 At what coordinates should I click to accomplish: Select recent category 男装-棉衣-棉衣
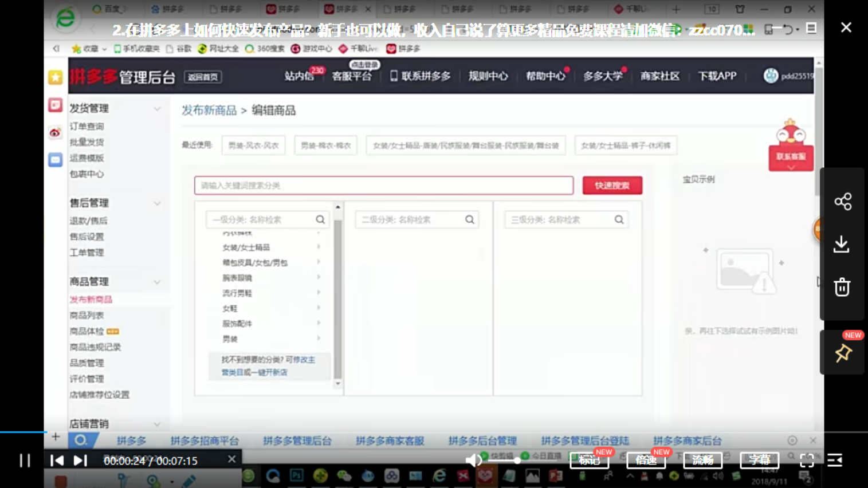(x=325, y=145)
